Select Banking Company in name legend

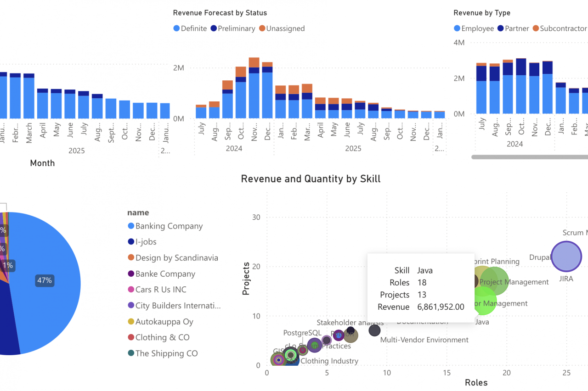(x=169, y=226)
